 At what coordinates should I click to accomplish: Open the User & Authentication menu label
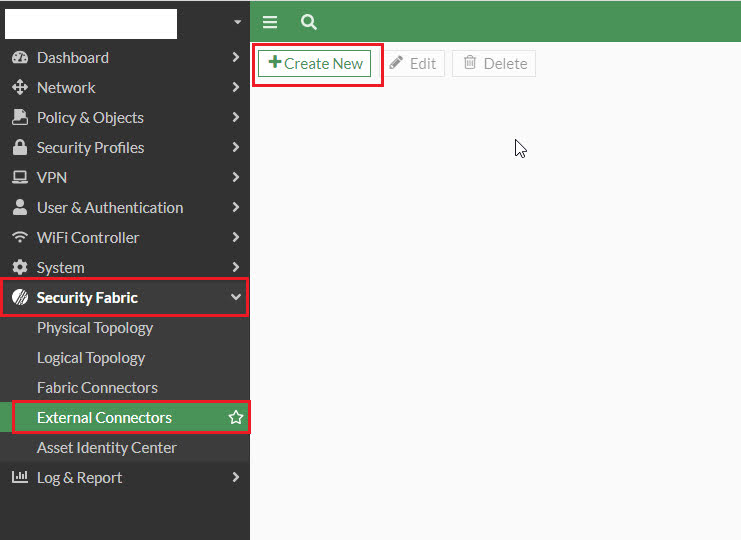click(x=110, y=207)
